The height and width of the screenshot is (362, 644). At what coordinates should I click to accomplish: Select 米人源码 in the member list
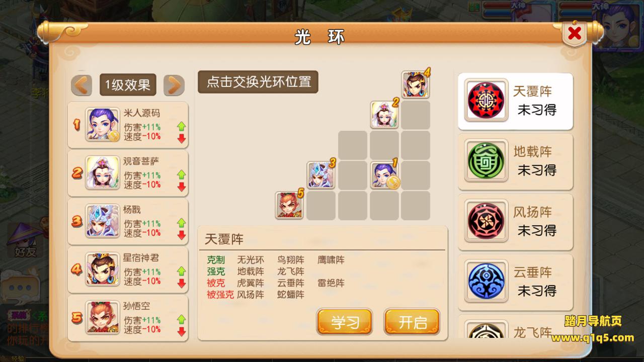pos(128,125)
